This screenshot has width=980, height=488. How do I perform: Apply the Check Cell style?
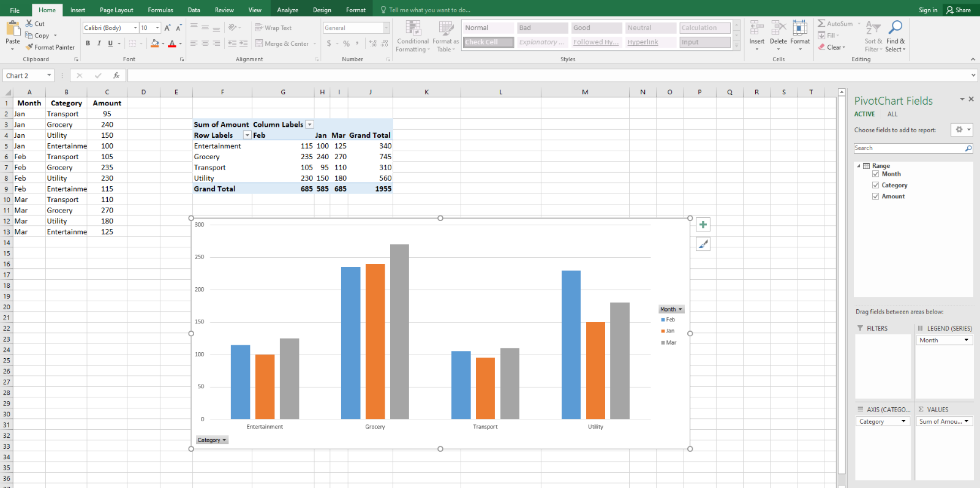click(x=489, y=42)
